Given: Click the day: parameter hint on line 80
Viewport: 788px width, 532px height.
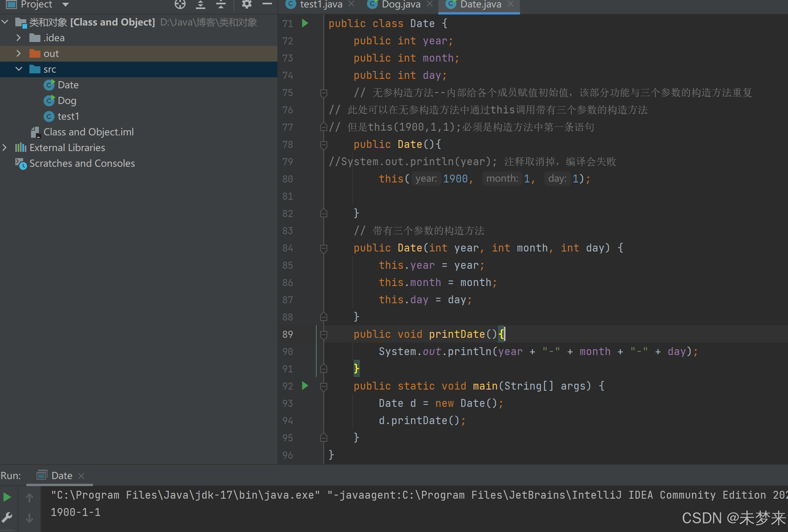Looking at the screenshot, I should (557, 179).
